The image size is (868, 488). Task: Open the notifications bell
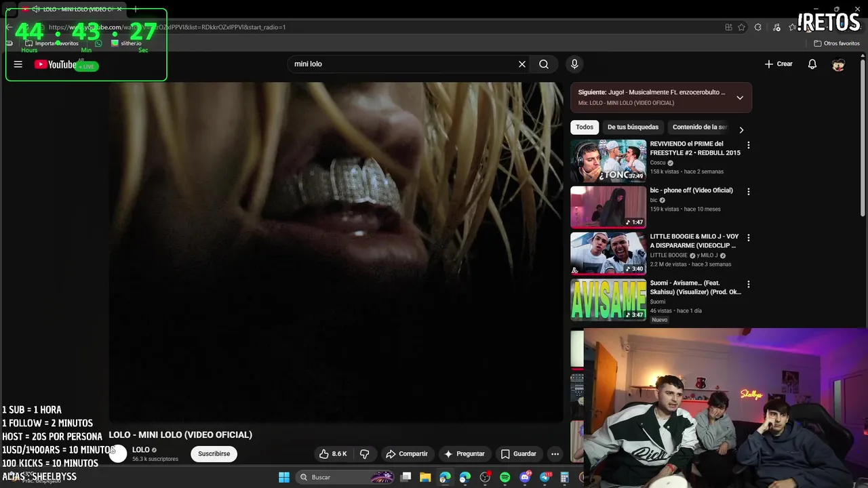tap(812, 64)
